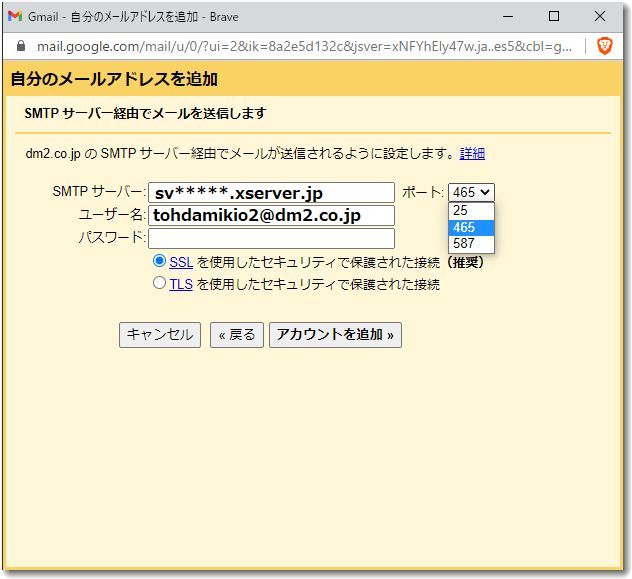
Task: Click the ユーザー名 field
Action: (x=271, y=215)
